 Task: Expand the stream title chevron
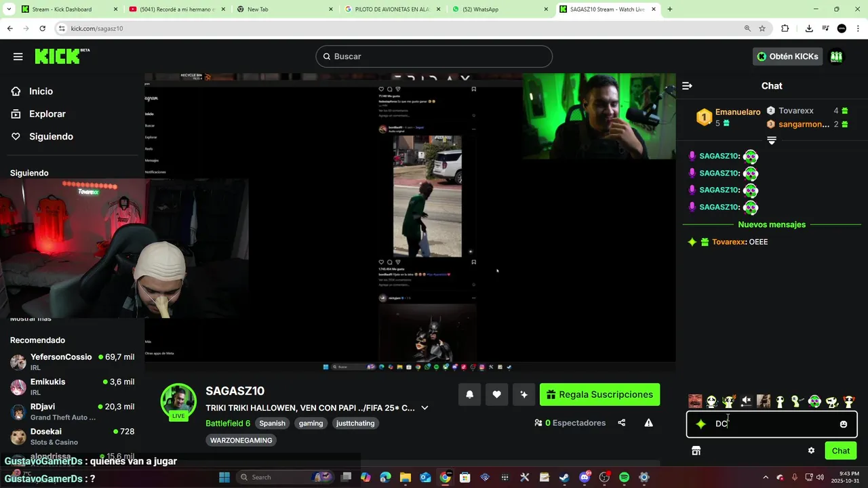pos(425,408)
